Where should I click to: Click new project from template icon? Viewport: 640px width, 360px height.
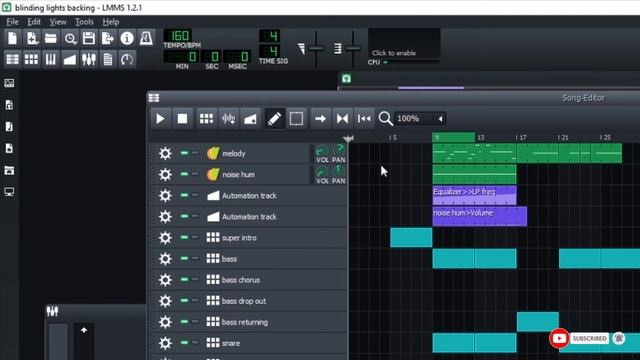point(31,38)
